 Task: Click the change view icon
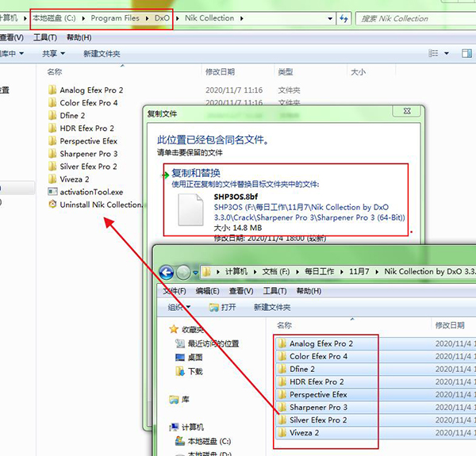tap(433, 54)
